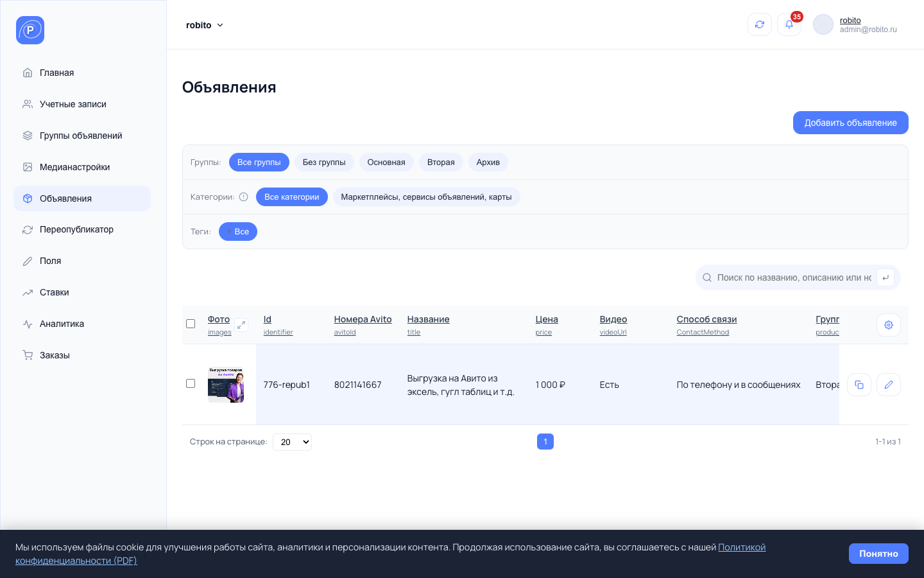Sort by Фото column header
This screenshot has width=924, height=578.
click(x=219, y=319)
